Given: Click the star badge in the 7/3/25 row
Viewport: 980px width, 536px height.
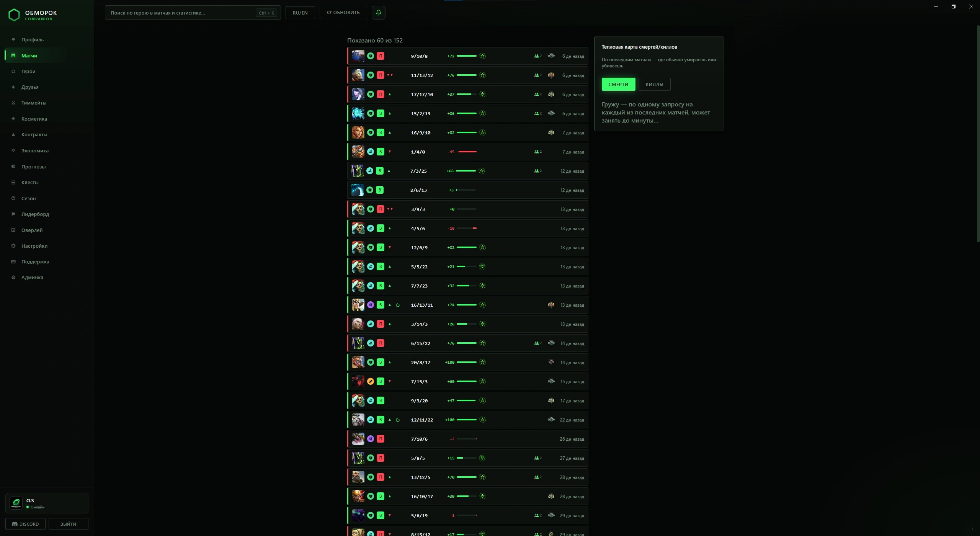Looking at the screenshot, I should pyautogui.click(x=482, y=171).
